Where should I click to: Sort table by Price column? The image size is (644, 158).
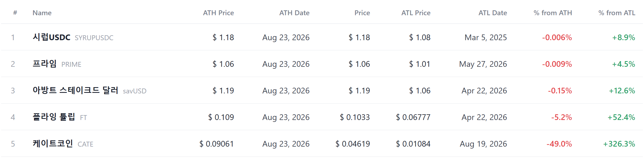362,13
